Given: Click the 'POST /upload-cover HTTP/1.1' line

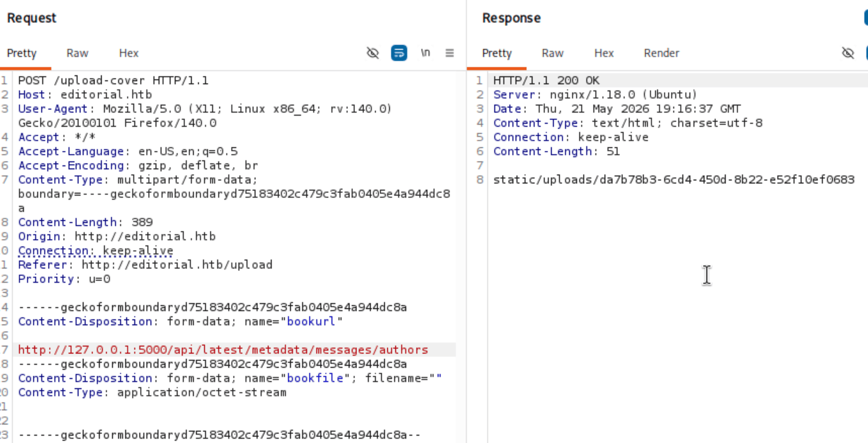Looking at the screenshot, I should click(x=113, y=81).
